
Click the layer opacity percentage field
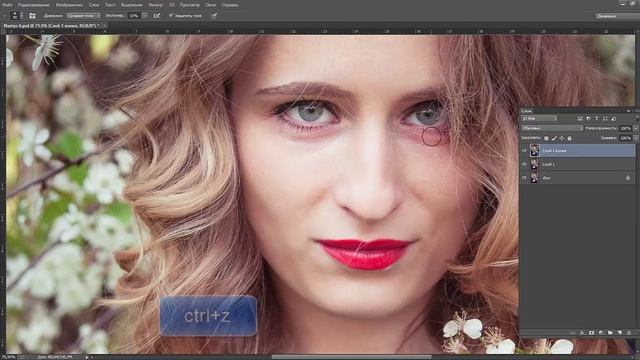(x=625, y=128)
